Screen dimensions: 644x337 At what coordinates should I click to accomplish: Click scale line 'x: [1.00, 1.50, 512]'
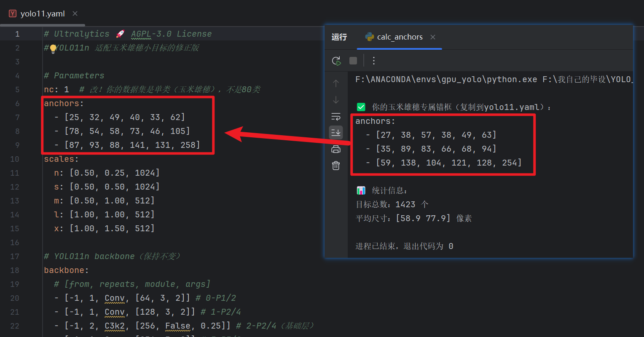tap(105, 228)
